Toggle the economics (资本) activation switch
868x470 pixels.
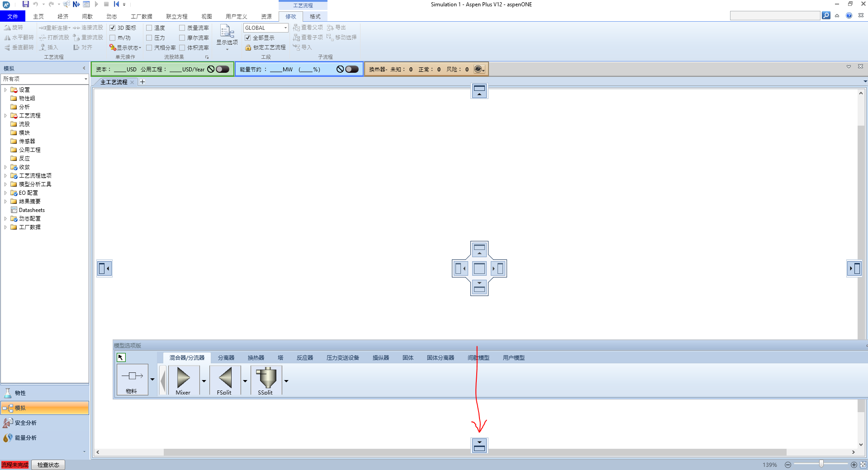pyautogui.click(x=223, y=69)
